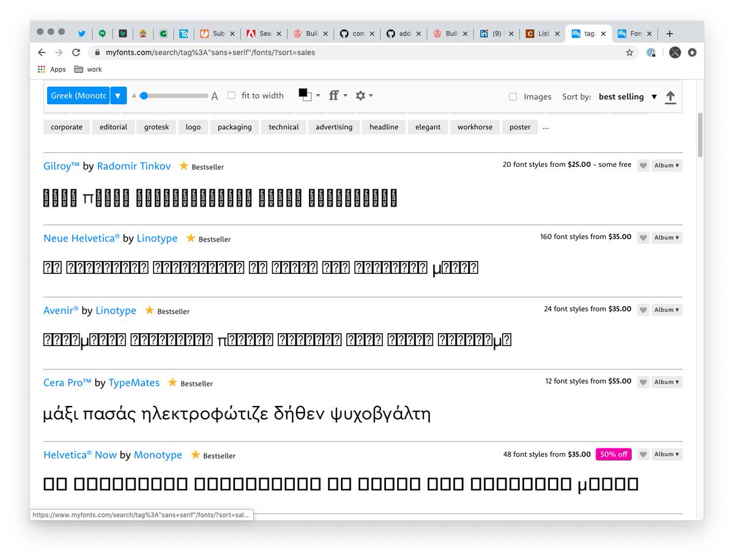Open the foreground/background color picker

coord(309,95)
